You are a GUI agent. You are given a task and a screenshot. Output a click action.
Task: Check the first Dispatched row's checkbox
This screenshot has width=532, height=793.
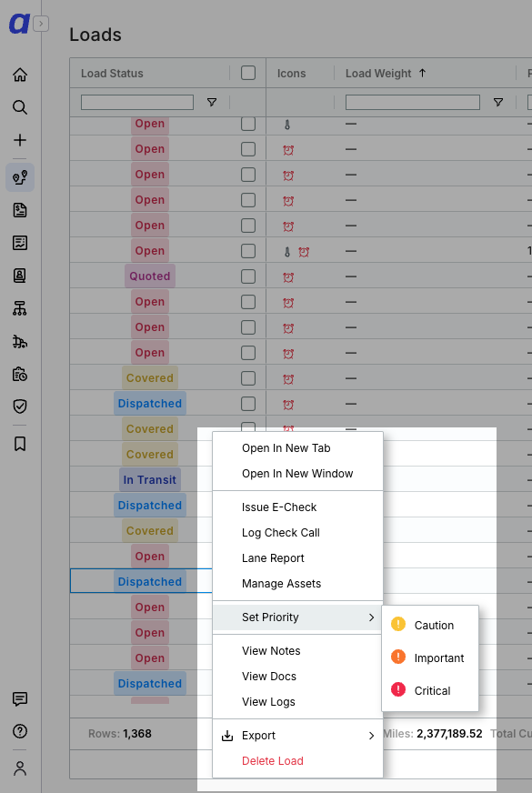click(x=248, y=404)
